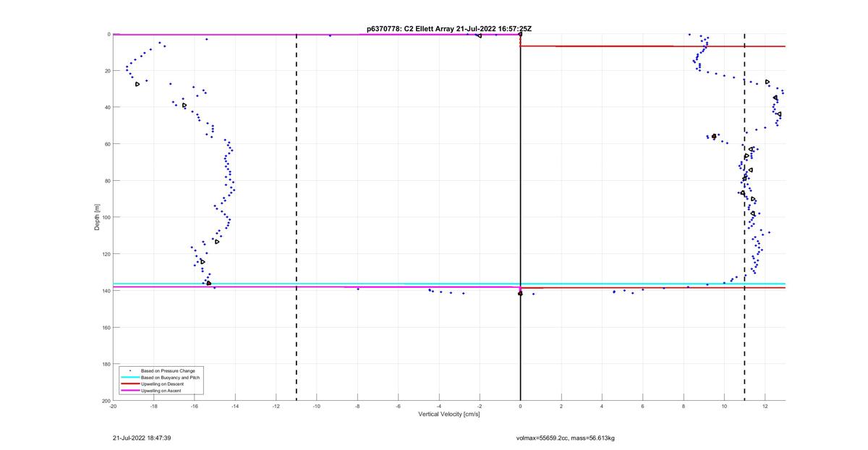Screen dimensions: 868x450
Task: Click depth axis tick label 0 at top
Action: pyautogui.click(x=109, y=34)
